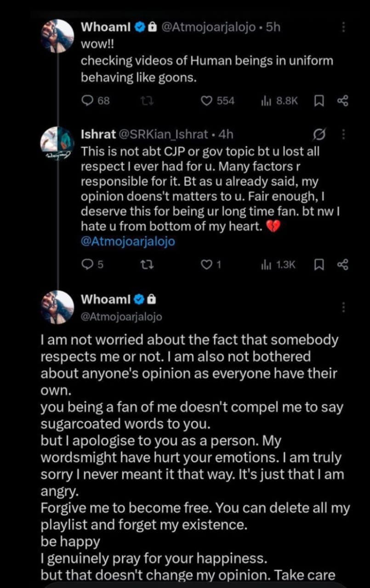Share Ishrat's tweet
The height and width of the screenshot is (588, 370).
point(343,264)
